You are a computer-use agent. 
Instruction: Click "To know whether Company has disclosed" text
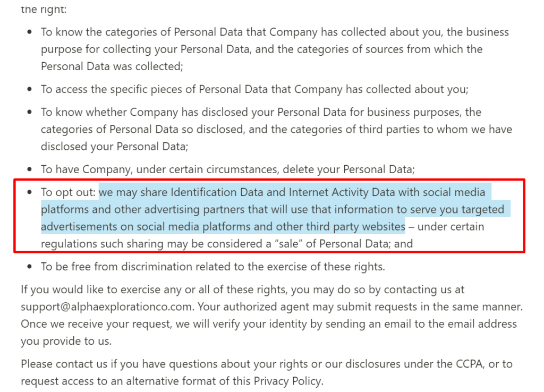(139, 112)
